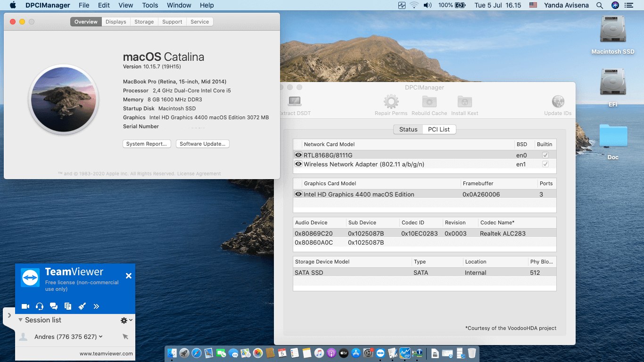Expand Andres (776 375 627) dropdown
644x362 pixels.
[x=101, y=337]
